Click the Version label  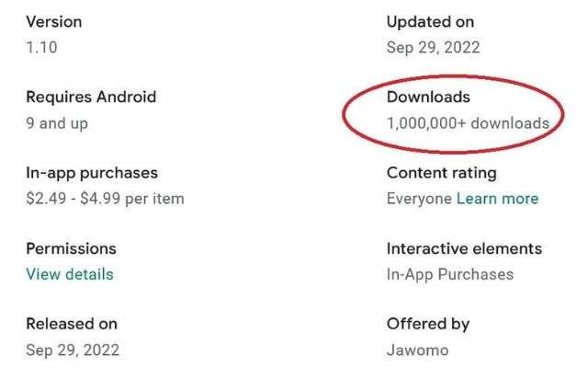pos(53,21)
